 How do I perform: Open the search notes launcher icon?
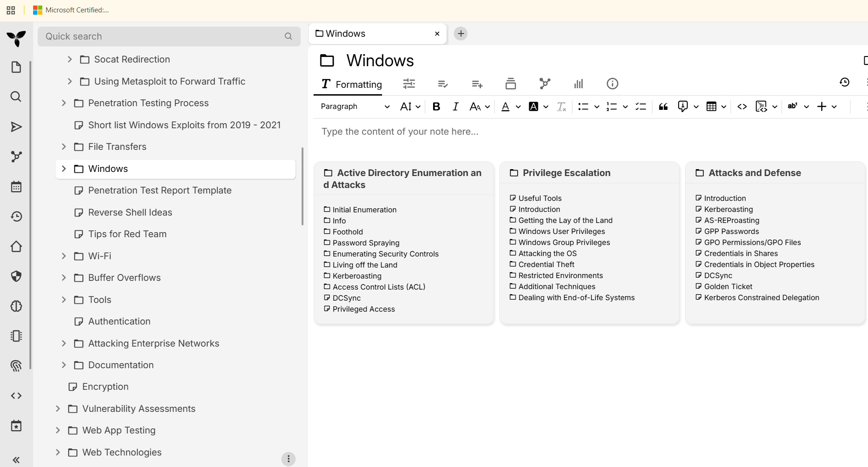click(x=16, y=97)
